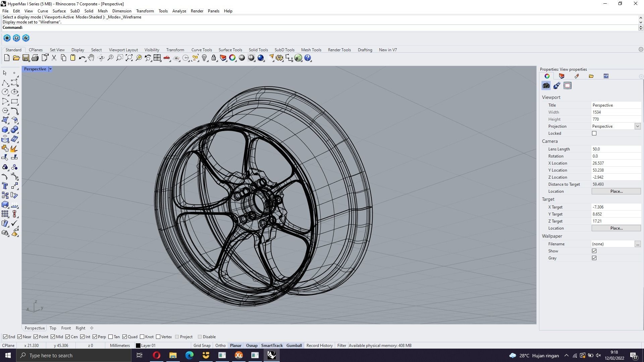Uncheck the wallpaper Gray checkbox
Image resolution: width=644 pixels, height=362 pixels.
coord(594,258)
